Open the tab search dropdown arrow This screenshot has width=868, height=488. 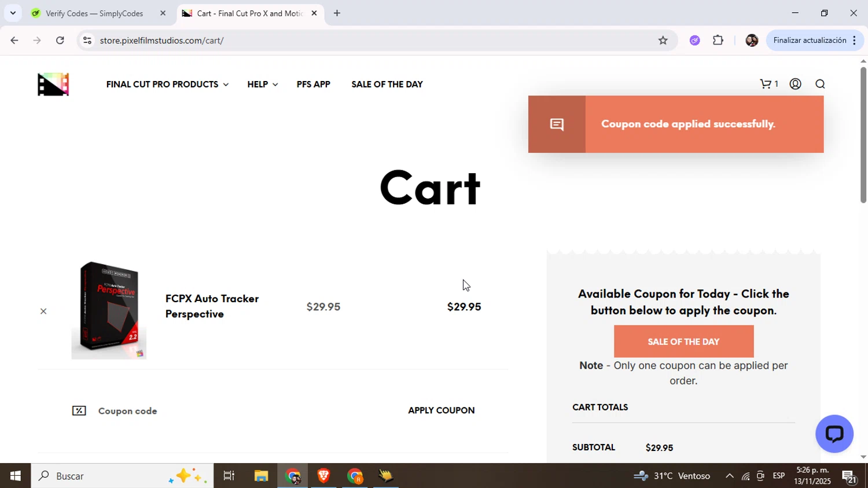[x=13, y=13]
